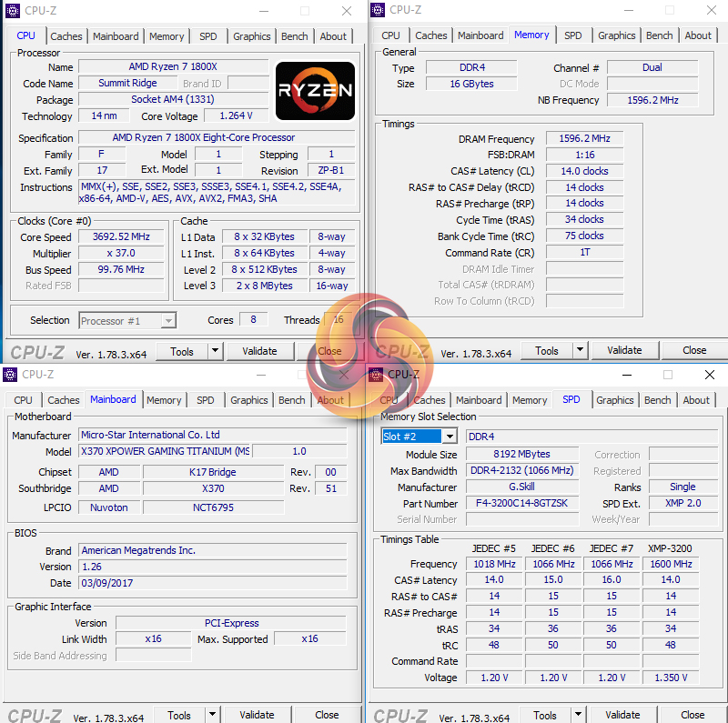Click the Command Rate value 1T

pyautogui.click(x=584, y=253)
